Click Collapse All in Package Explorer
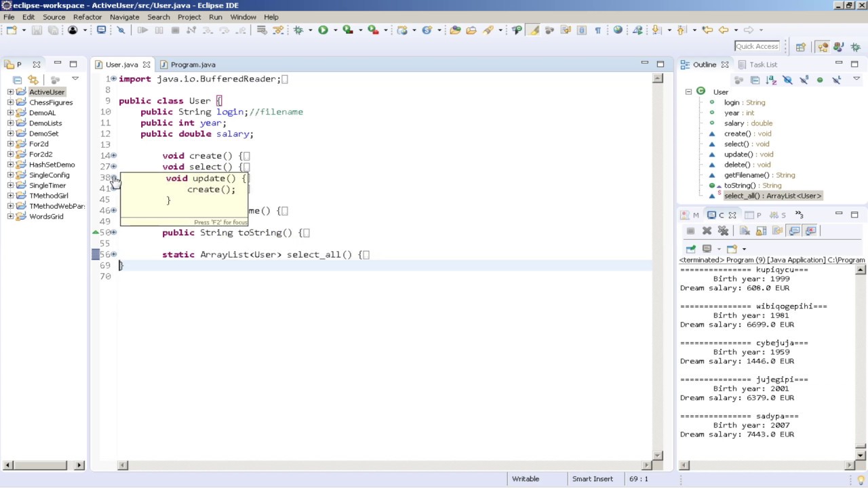The image size is (868, 488). 18,80
